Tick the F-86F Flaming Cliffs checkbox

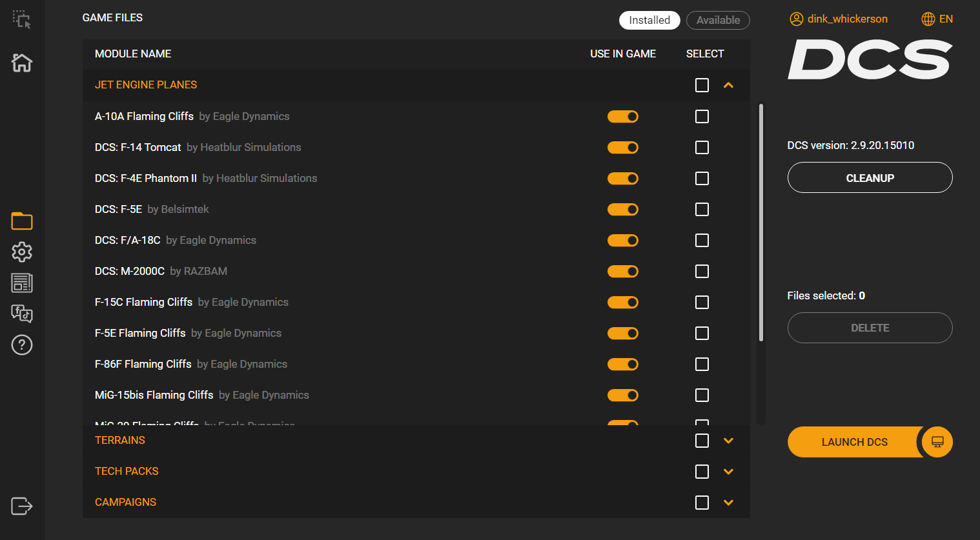(x=702, y=364)
